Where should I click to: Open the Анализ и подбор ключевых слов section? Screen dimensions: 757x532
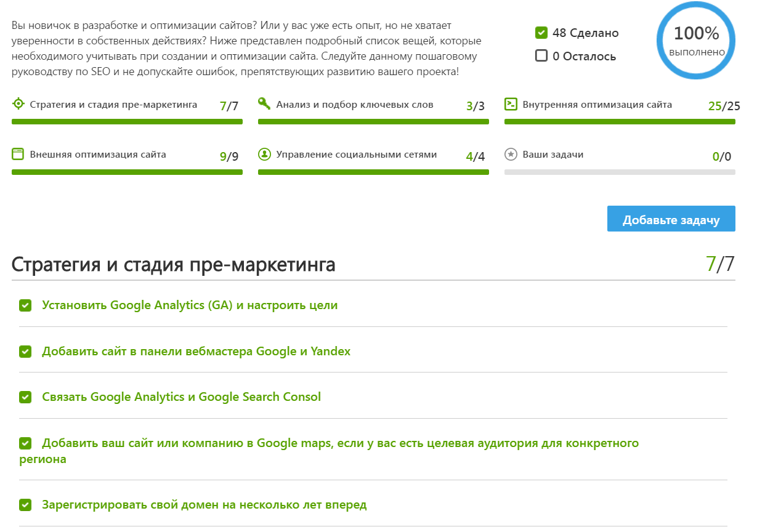point(355,105)
